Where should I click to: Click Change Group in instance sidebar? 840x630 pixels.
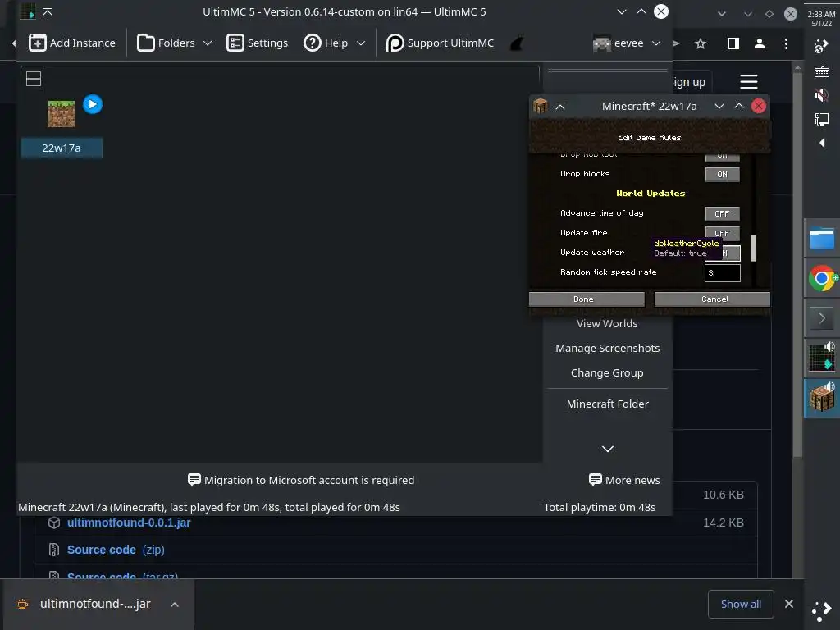click(x=607, y=373)
